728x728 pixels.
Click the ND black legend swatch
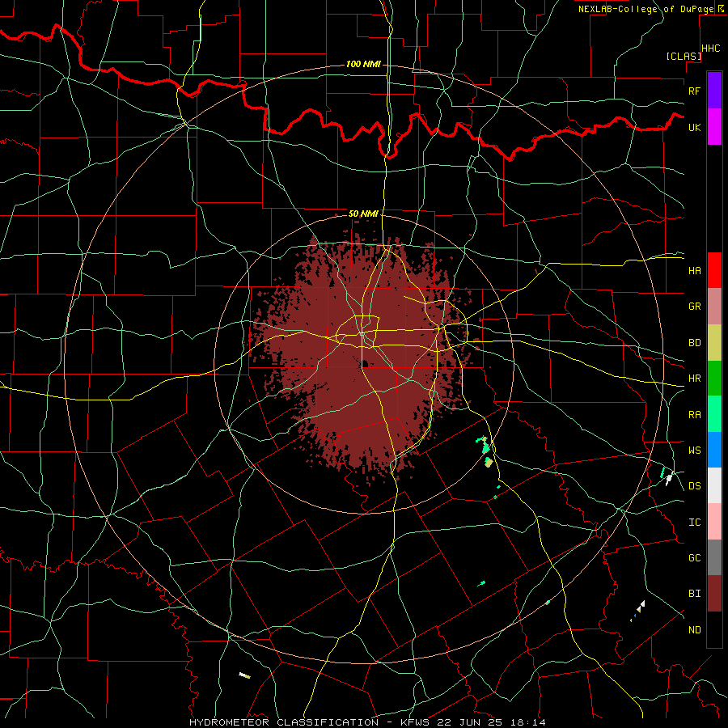[714, 629]
